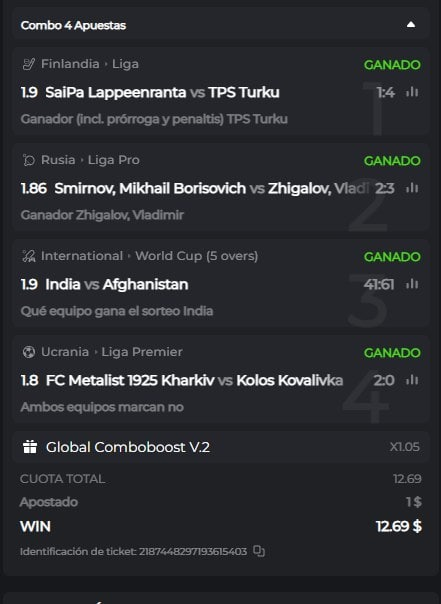
Task: Click the Global Comboboost gift icon
Action: tap(30, 447)
